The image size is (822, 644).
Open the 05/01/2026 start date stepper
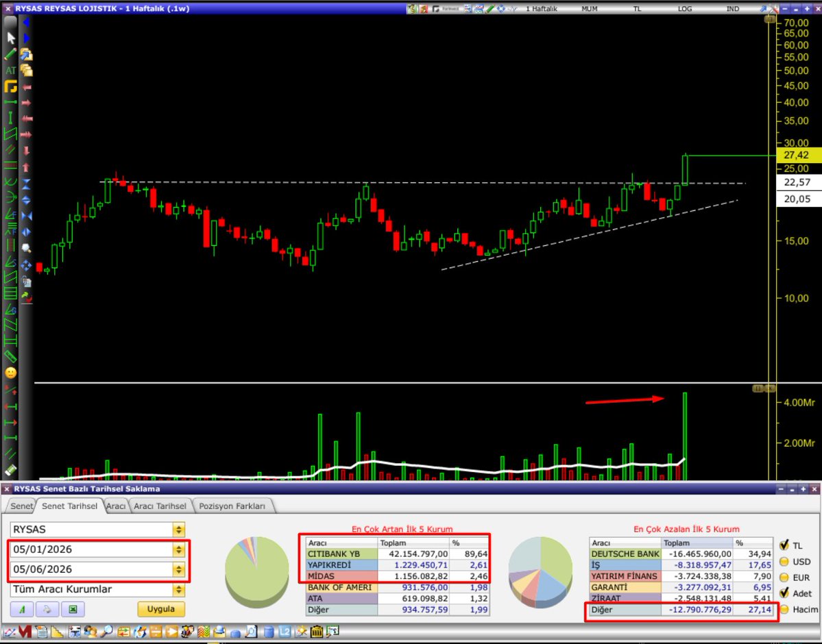click(179, 549)
